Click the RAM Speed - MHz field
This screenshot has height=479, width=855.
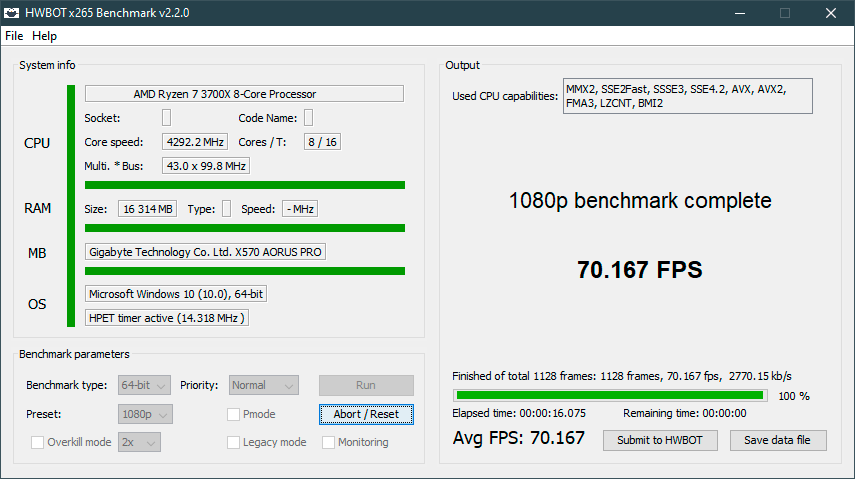(x=300, y=209)
